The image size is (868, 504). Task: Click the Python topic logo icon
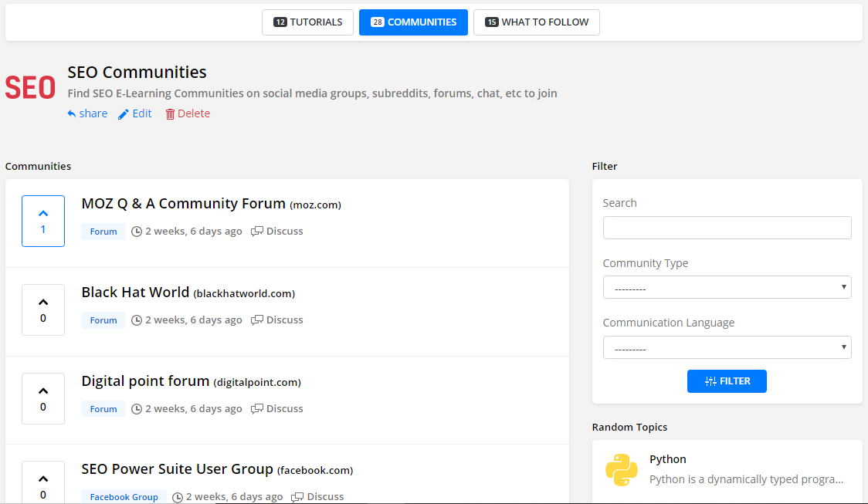click(622, 469)
